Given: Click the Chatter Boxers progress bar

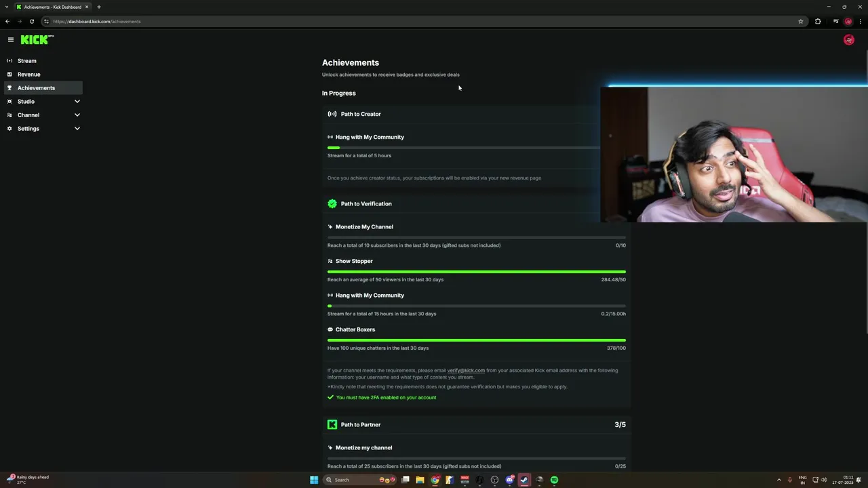Looking at the screenshot, I should pyautogui.click(x=477, y=340).
